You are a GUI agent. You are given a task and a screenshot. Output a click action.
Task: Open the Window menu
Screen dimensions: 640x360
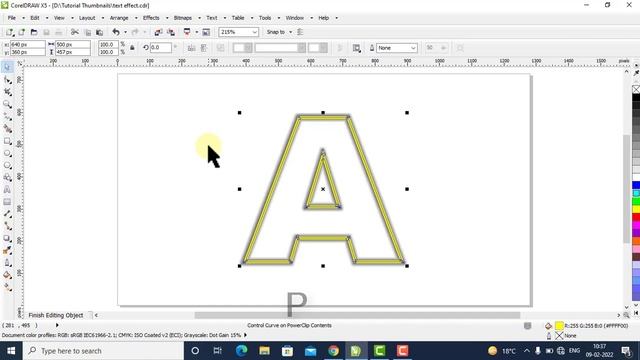point(295,18)
